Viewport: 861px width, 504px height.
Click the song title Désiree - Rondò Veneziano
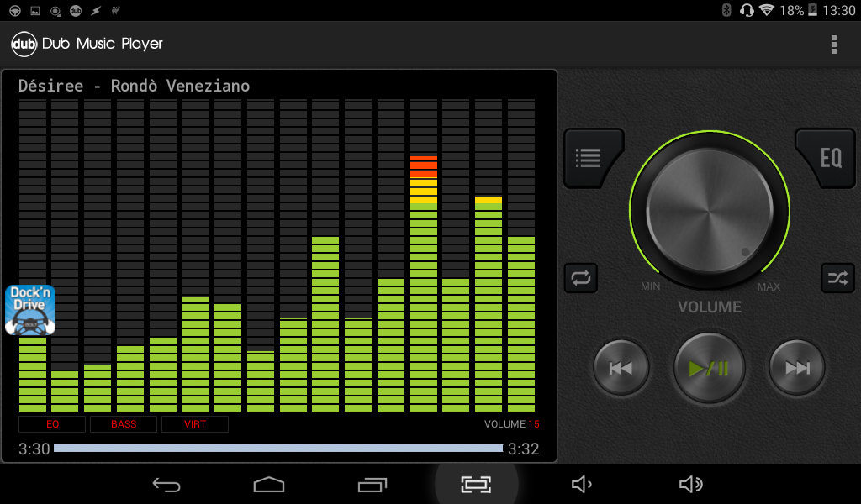(x=135, y=86)
